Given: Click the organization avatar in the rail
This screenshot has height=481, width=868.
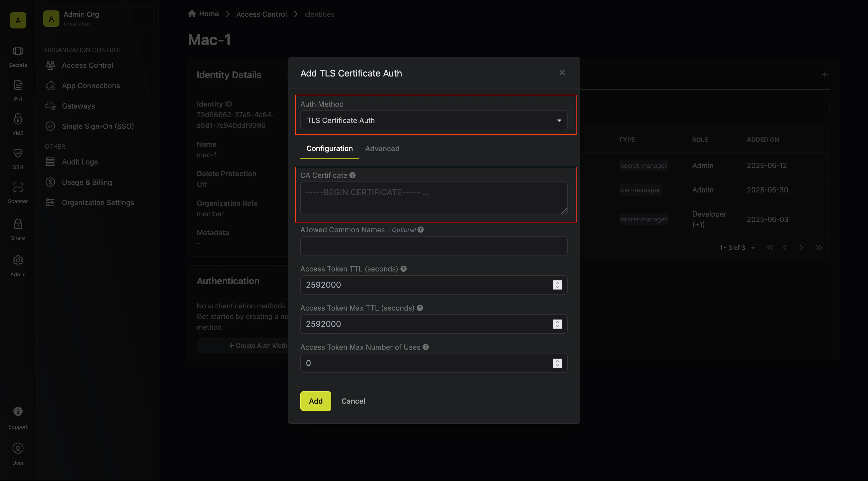Looking at the screenshot, I should coord(18,20).
